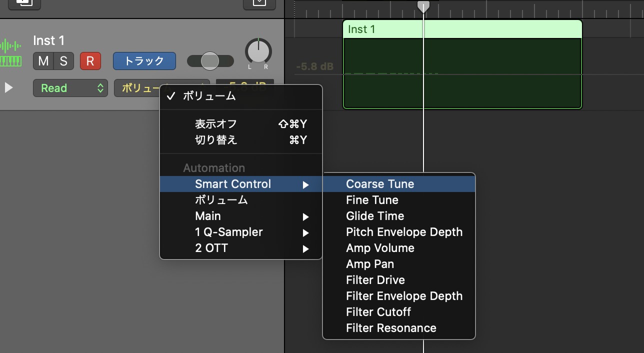Image resolution: width=644 pixels, height=353 pixels.
Task: Select Glide Time in the submenu
Action: click(375, 216)
